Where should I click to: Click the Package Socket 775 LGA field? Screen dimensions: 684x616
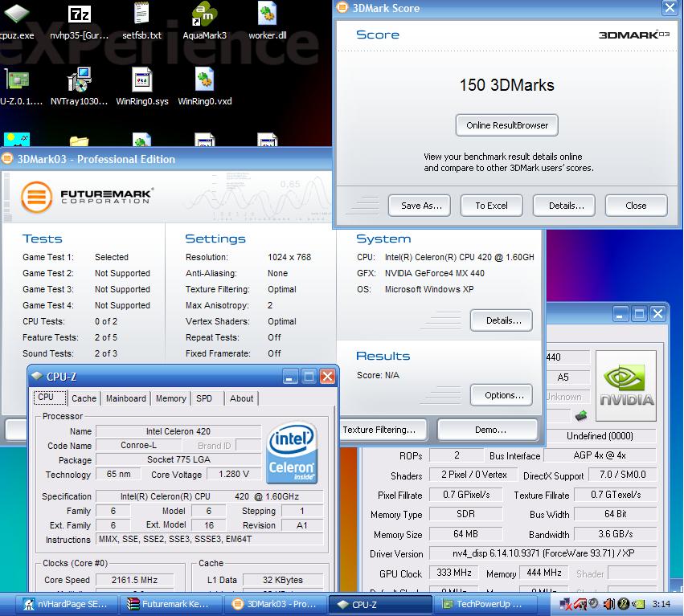pos(178,459)
